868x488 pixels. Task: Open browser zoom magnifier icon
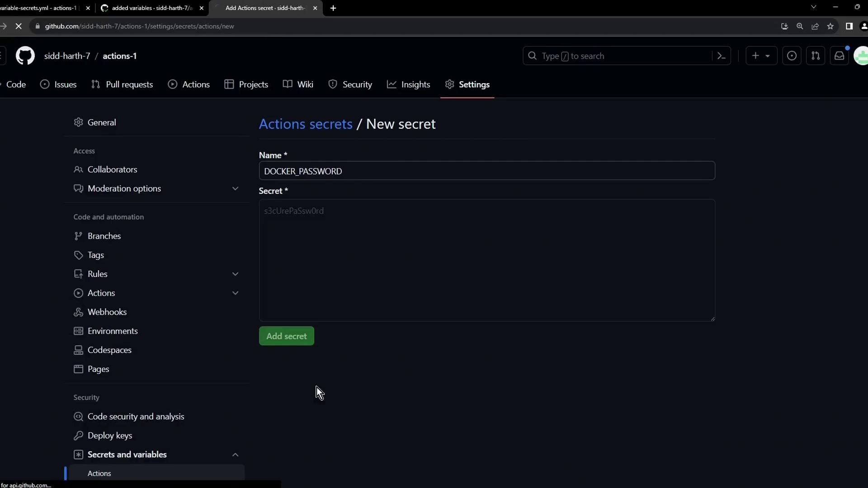click(x=800, y=26)
